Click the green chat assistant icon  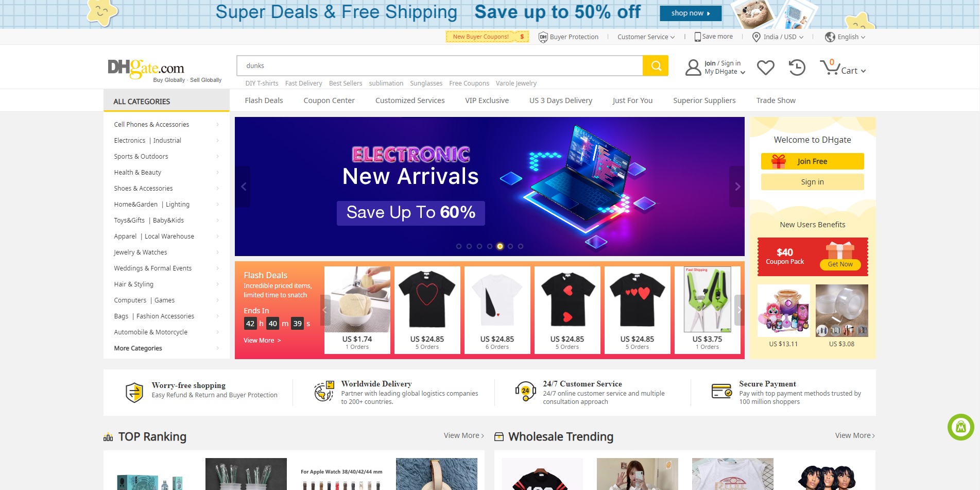pos(961,427)
